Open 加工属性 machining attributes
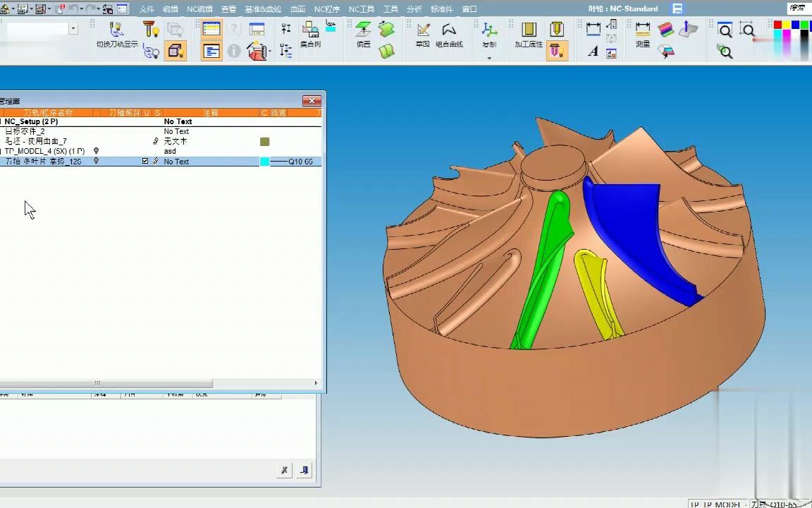The height and width of the screenshot is (508, 812). (x=529, y=30)
